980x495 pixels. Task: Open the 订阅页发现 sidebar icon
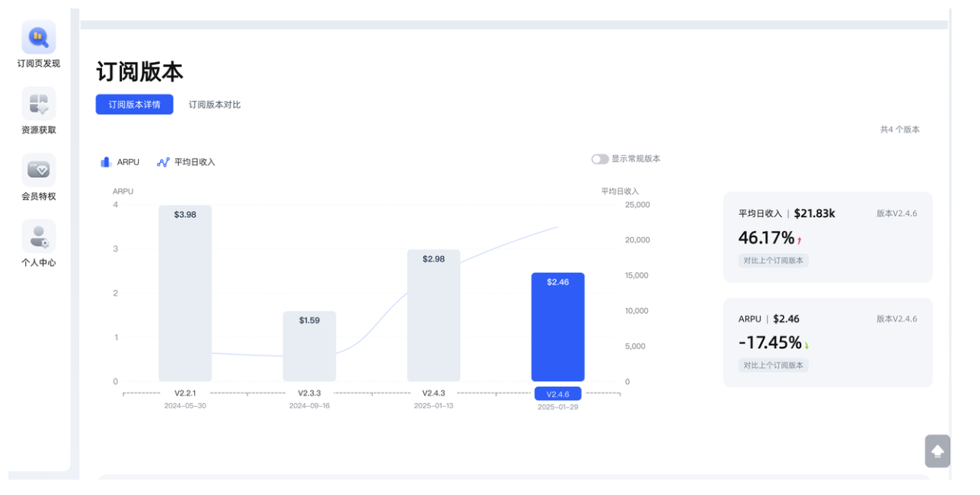pyautogui.click(x=38, y=37)
